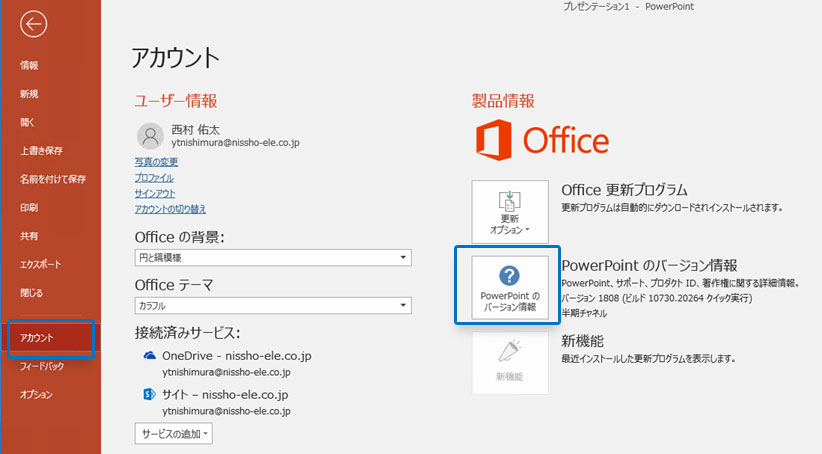Click the Office 更新プログラム heading
This screenshot has height=454, width=822.
point(624,190)
